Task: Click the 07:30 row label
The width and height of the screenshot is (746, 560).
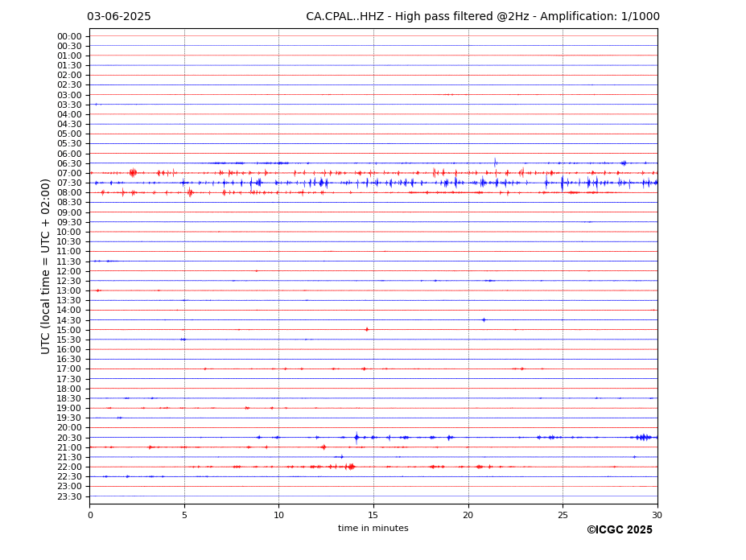Action: coord(69,183)
